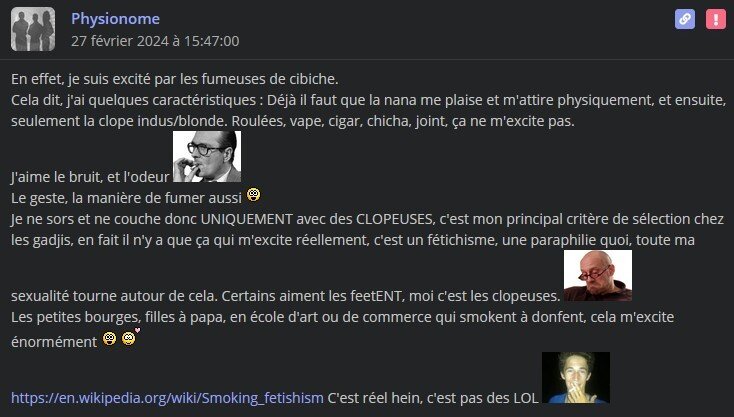Copy the post permalink via chain icon
This screenshot has height=417, width=734.
point(685,19)
